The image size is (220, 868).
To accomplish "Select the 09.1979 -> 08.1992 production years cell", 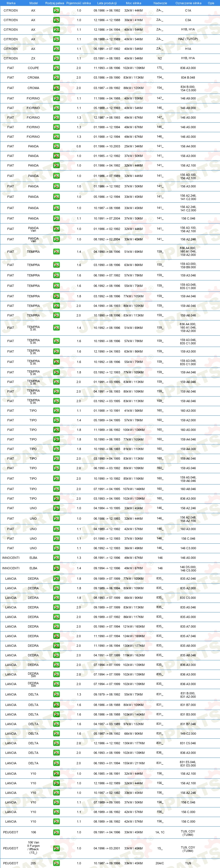I will pyautogui.click(x=107, y=694).
